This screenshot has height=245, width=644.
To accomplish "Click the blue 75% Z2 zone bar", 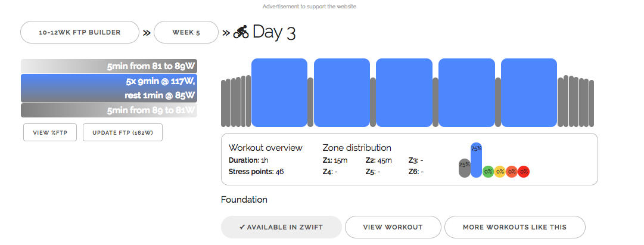I will pos(476,160).
